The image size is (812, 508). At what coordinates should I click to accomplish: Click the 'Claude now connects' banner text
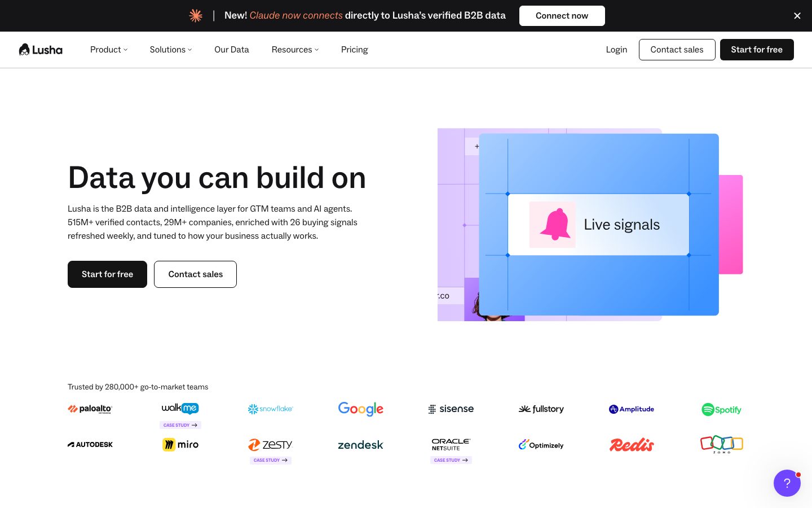point(296,15)
